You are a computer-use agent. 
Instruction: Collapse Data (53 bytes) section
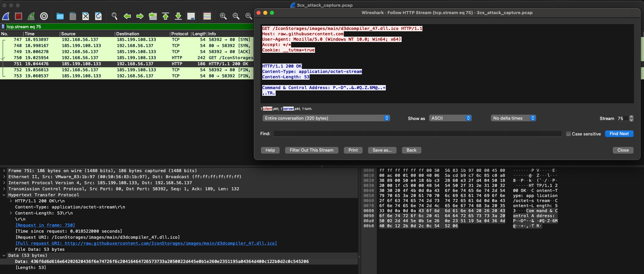pos(4,256)
